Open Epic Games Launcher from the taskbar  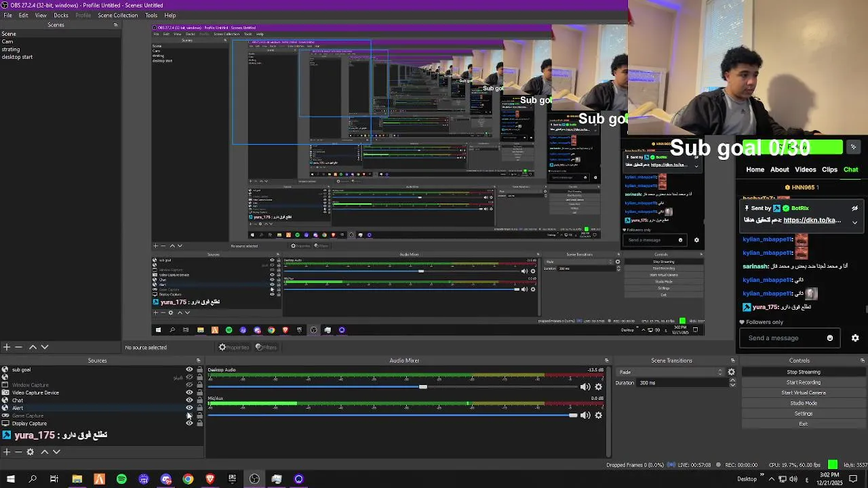click(232, 479)
